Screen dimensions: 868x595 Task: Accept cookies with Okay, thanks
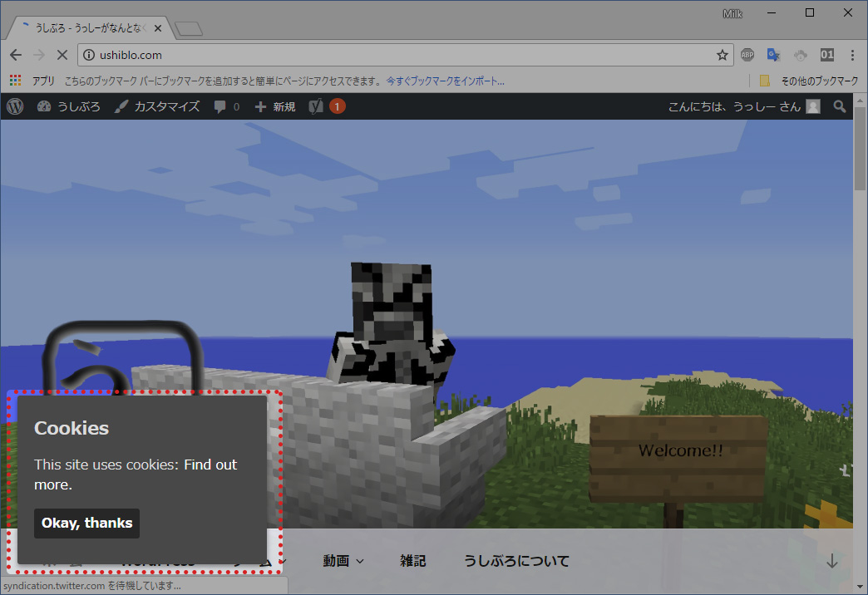click(x=87, y=523)
